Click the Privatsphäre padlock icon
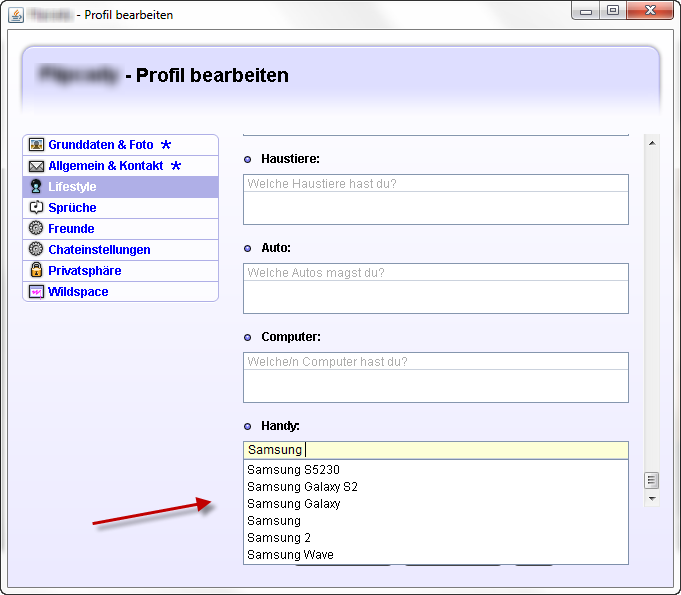This screenshot has width=681, height=595. point(36,270)
